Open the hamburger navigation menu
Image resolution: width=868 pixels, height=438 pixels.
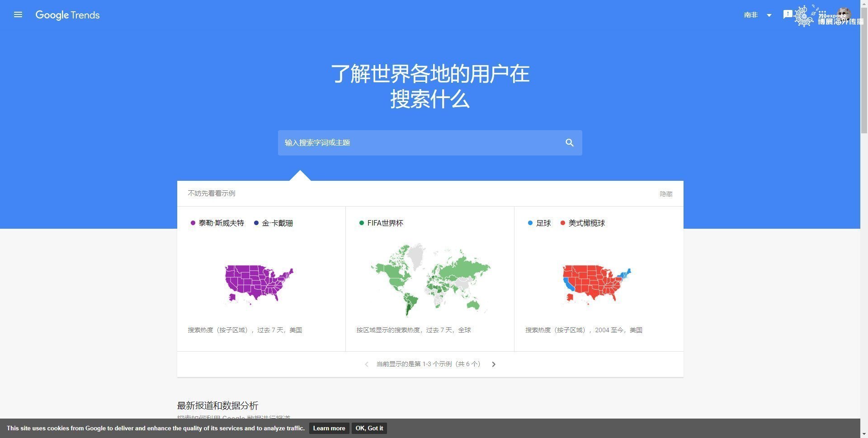click(x=18, y=15)
